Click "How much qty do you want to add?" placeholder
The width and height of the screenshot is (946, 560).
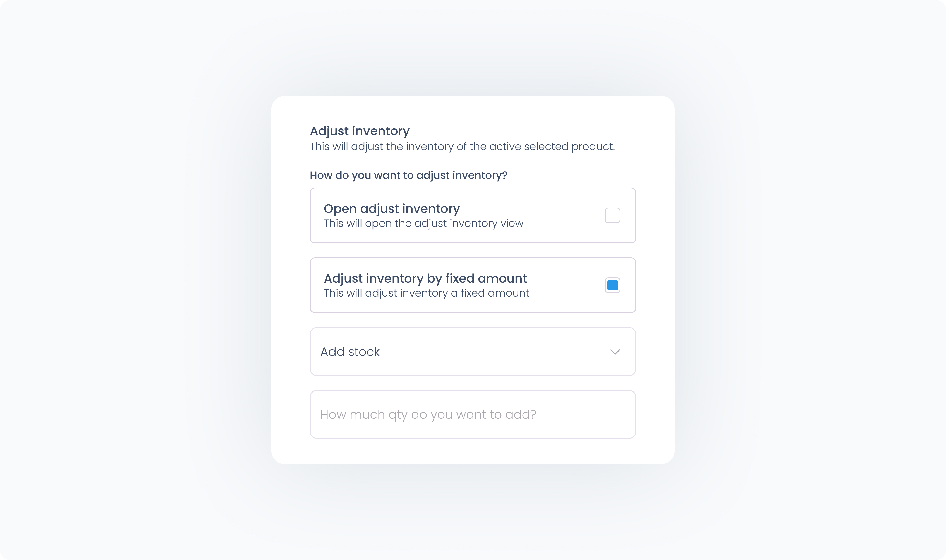tap(428, 414)
